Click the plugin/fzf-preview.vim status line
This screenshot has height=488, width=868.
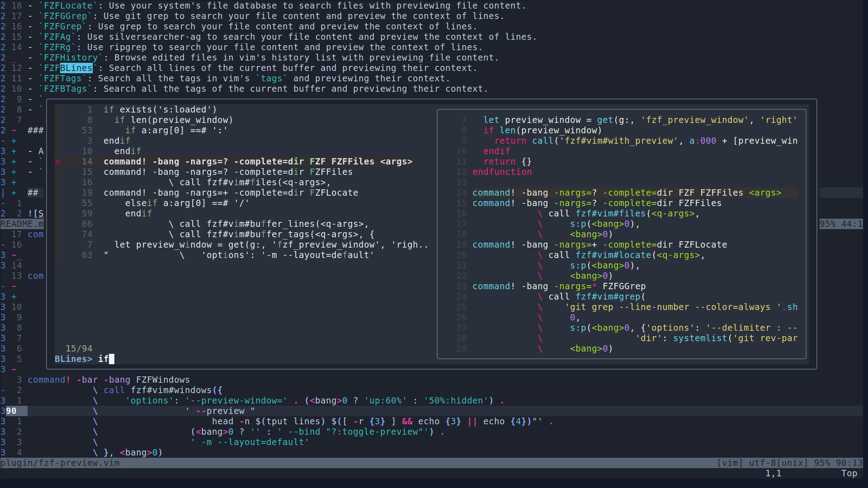point(60,463)
